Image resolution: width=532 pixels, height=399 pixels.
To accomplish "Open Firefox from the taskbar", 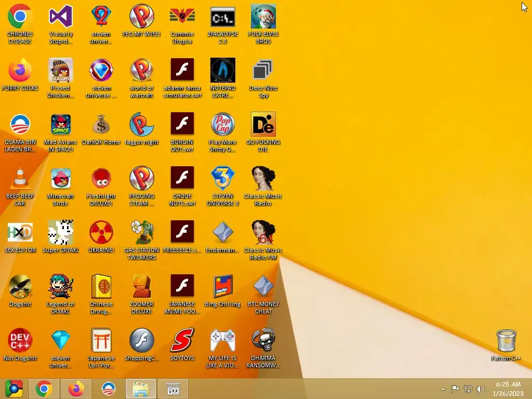I will pos(76,389).
